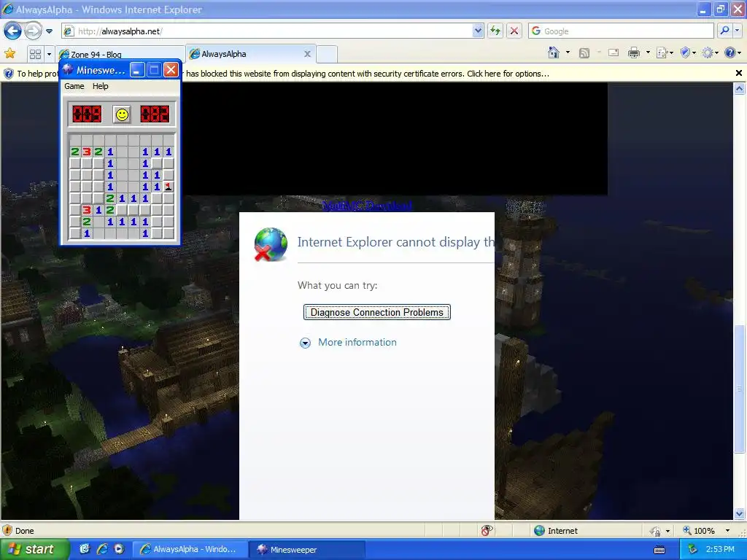Click the page scrollbar down arrow
747x560 pixels.
point(740,514)
